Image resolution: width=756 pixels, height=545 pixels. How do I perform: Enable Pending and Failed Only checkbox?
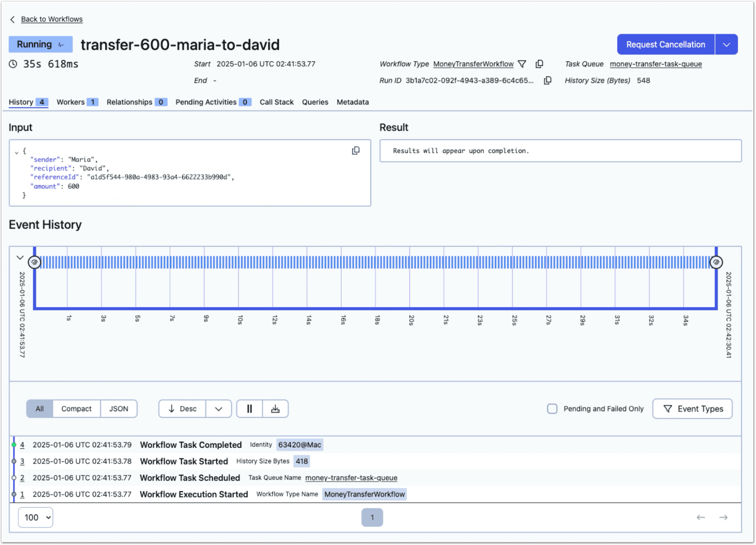[x=552, y=409]
